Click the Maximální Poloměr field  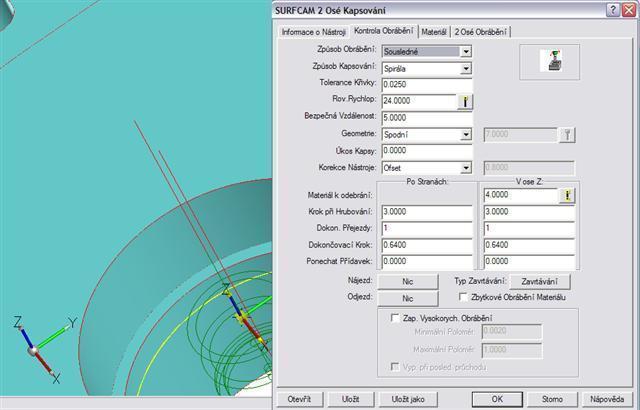512,350
